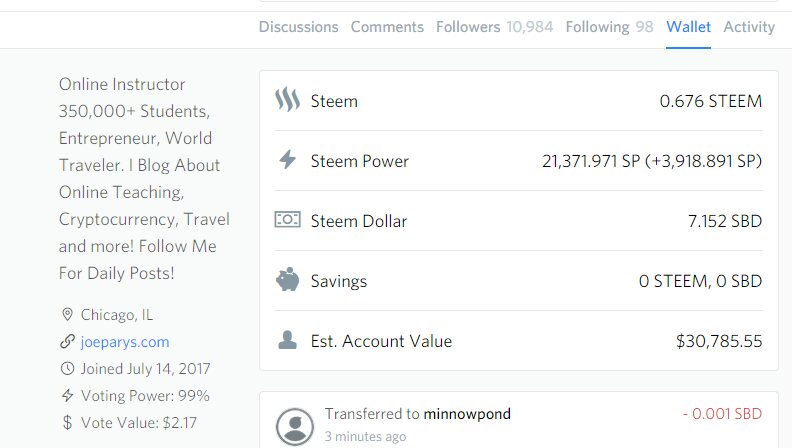792x448 pixels.
Task: Open the Discussions tab
Action: point(298,27)
